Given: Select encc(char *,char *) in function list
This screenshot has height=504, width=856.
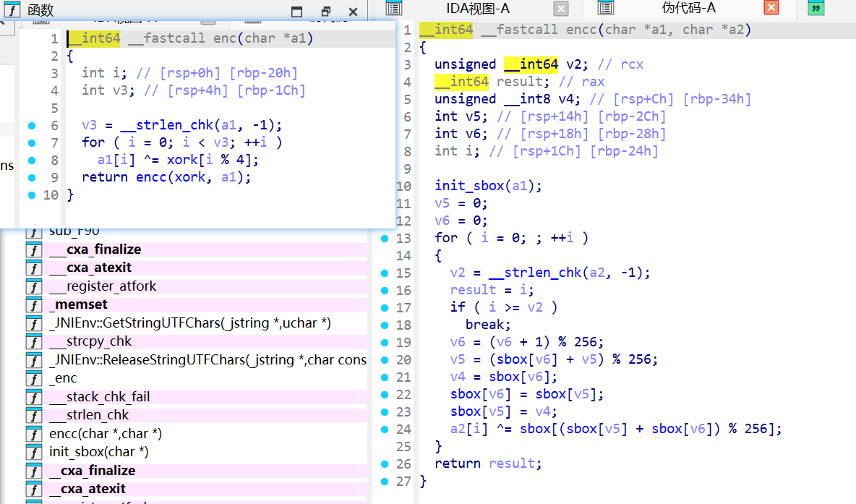Looking at the screenshot, I should click(x=106, y=434).
